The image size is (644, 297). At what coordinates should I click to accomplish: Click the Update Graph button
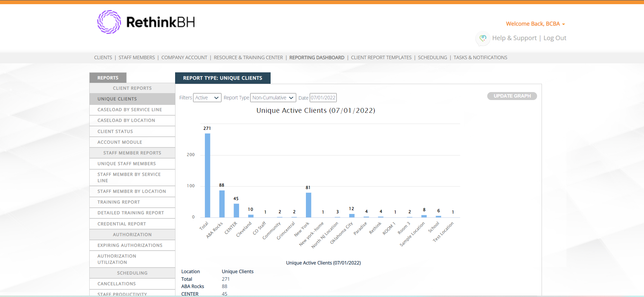tap(512, 96)
